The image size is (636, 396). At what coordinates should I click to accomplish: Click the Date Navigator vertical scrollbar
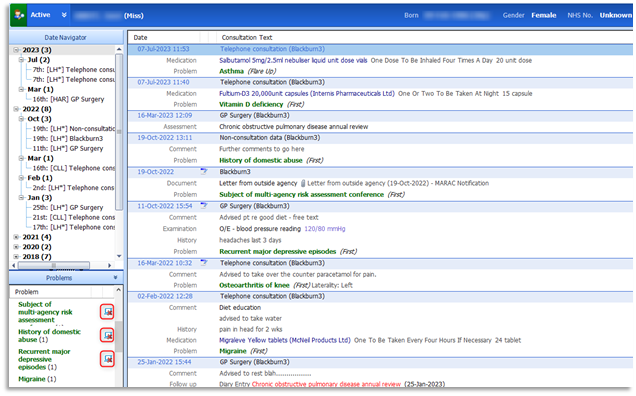119,132
